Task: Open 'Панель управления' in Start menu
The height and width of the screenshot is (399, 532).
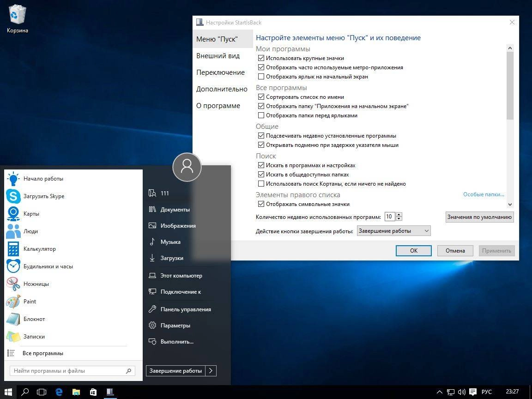Action: (186, 309)
